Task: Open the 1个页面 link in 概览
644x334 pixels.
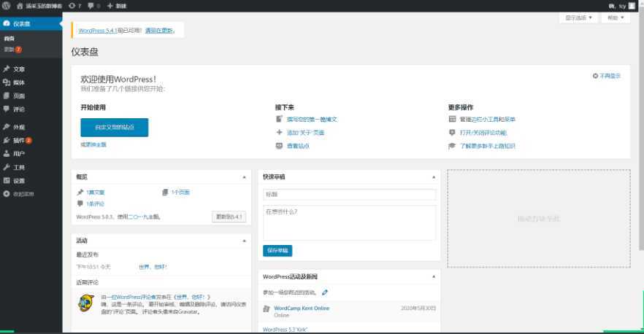Action: pyautogui.click(x=180, y=192)
